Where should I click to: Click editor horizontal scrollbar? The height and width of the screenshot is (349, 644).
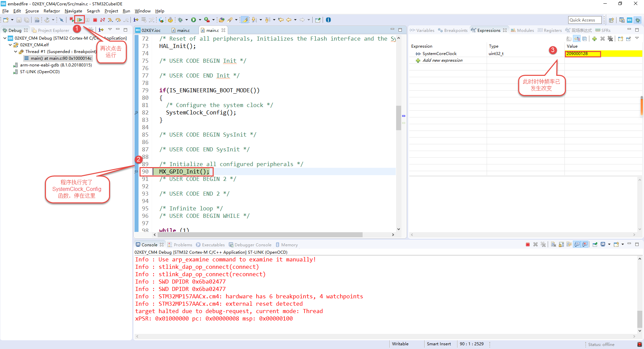tap(260, 235)
